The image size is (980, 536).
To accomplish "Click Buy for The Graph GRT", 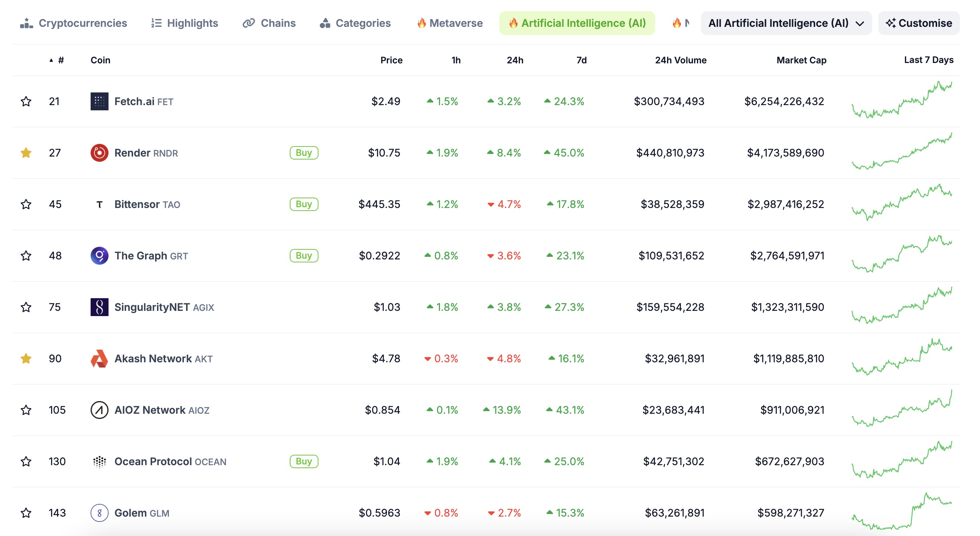I will 304,256.
